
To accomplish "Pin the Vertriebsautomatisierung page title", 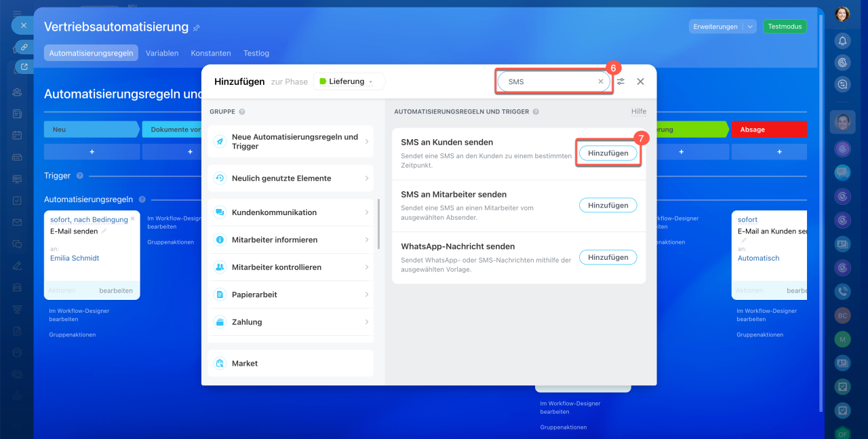I will click(x=197, y=28).
